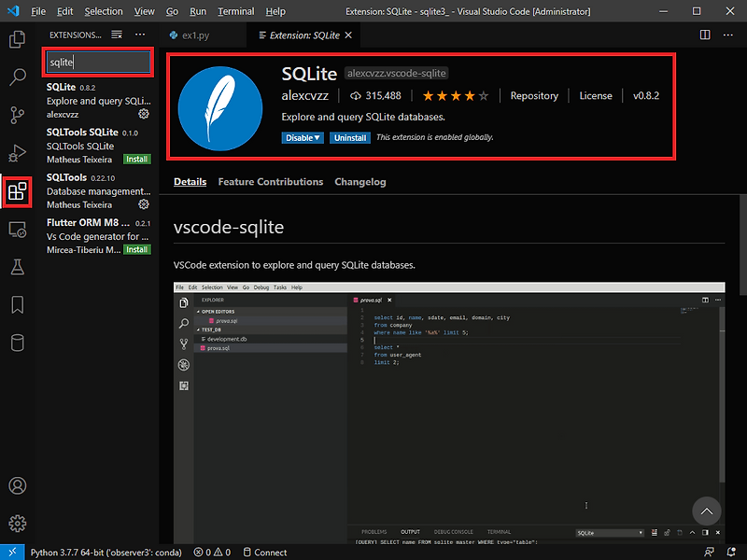Open the Manage gear at bottom
The image size is (747, 560).
click(x=17, y=524)
